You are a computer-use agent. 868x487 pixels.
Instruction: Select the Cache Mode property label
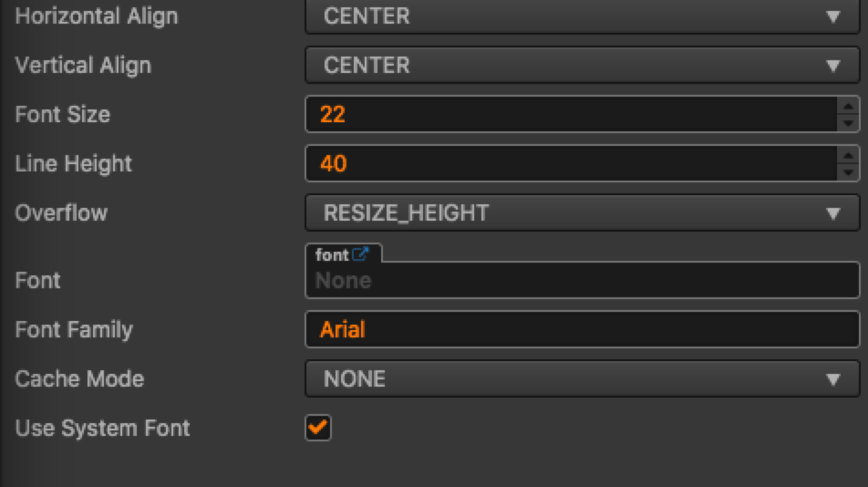(79, 378)
